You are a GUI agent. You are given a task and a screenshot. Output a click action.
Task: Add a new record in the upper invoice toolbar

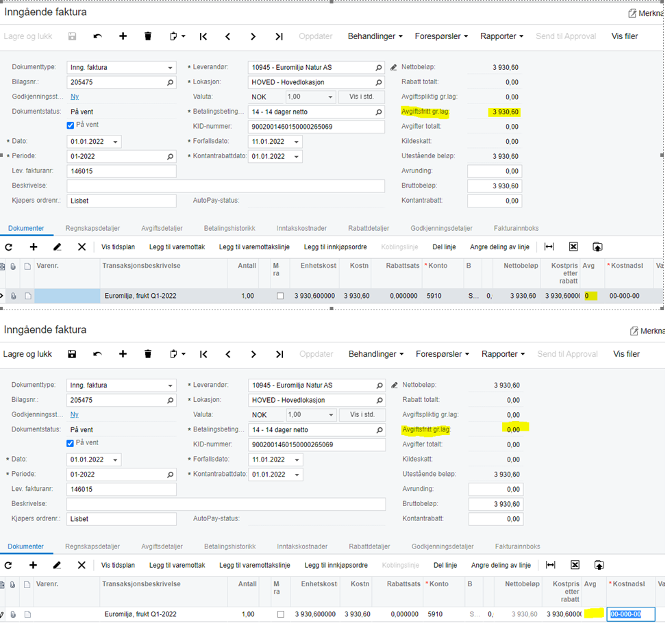click(123, 36)
